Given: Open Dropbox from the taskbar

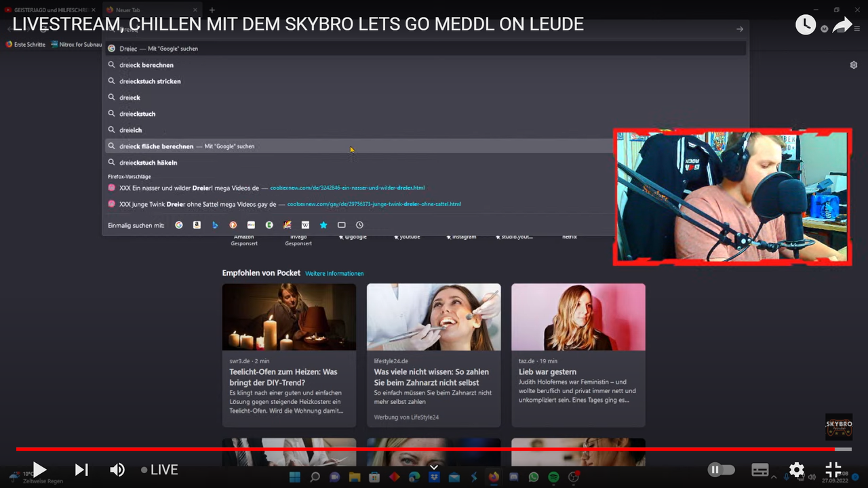Looking at the screenshot, I should coord(434,478).
